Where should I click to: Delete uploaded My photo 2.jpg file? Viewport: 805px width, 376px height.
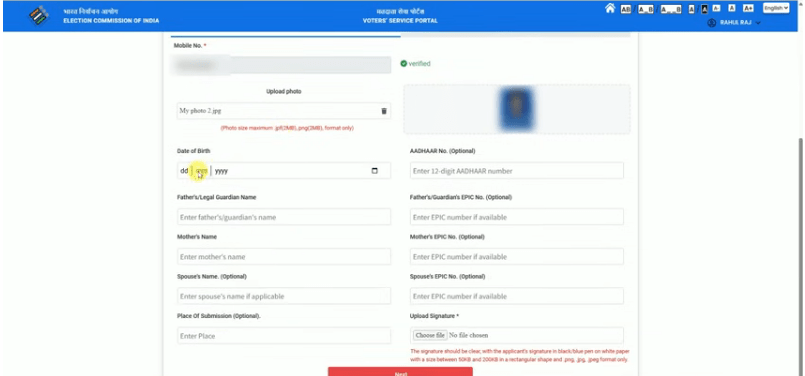(384, 111)
